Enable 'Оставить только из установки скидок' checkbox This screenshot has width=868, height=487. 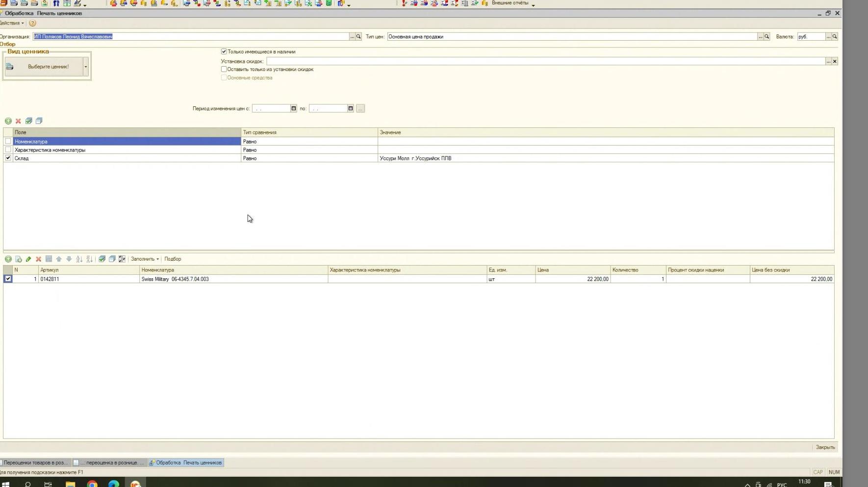click(x=224, y=70)
